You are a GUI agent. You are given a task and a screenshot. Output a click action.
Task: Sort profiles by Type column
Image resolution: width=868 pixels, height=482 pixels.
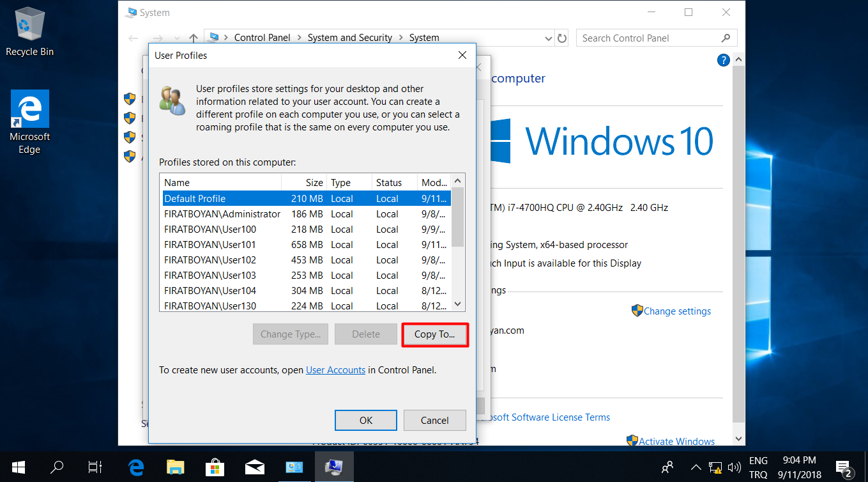pyautogui.click(x=349, y=183)
